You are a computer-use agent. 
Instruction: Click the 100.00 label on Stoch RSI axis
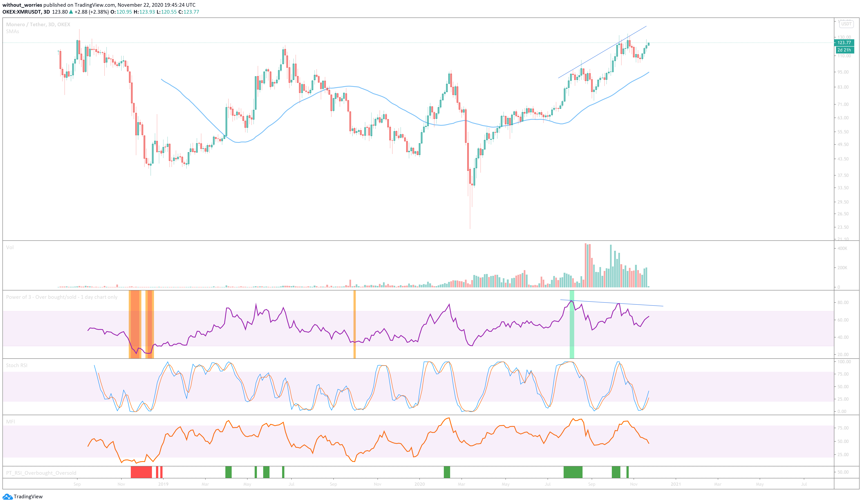(844, 362)
